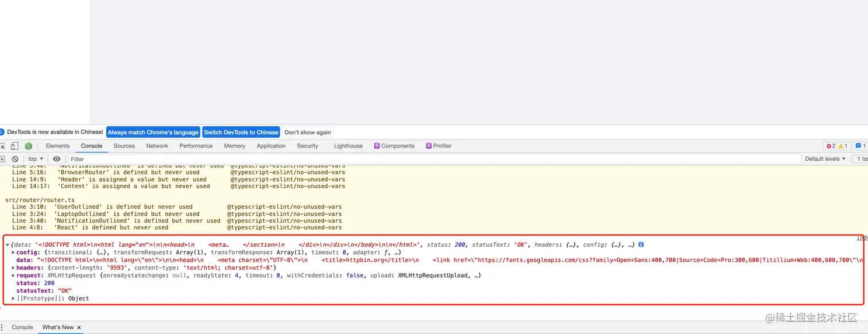
Task: Click the 'LaptopOutlined' warning line
Action: 177,213
